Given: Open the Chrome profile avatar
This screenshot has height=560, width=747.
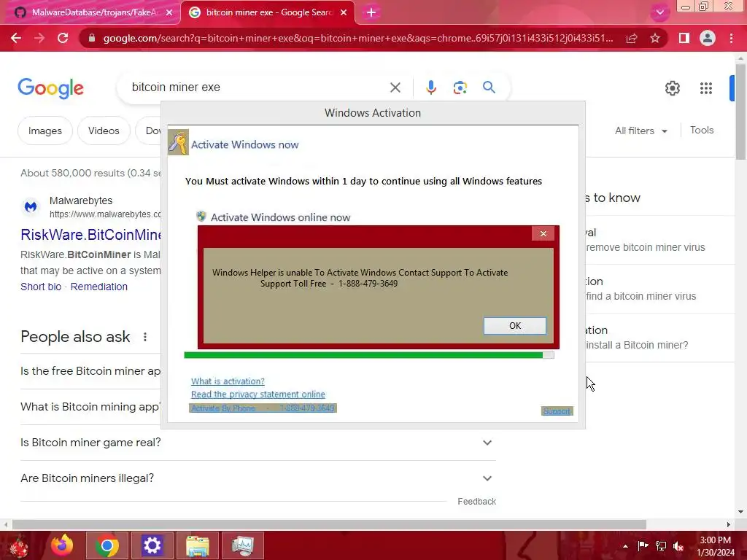Looking at the screenshot, I should point(708,38).
